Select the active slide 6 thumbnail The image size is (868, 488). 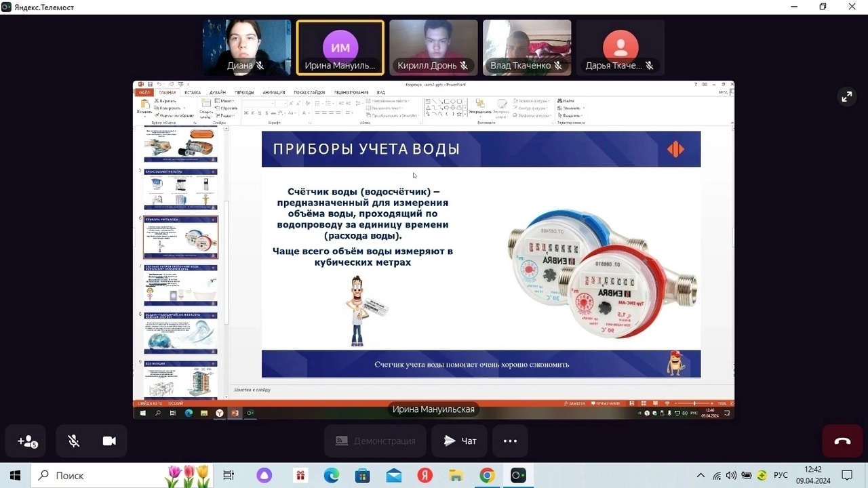(x=181, y=237)
